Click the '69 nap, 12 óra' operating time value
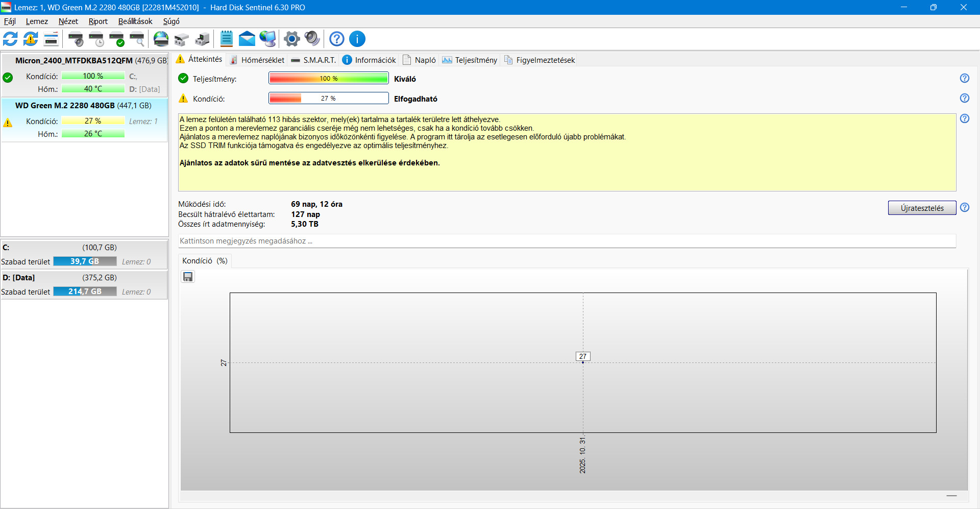The width and height of the screenshot is (980, 509). tap(317, 204)
